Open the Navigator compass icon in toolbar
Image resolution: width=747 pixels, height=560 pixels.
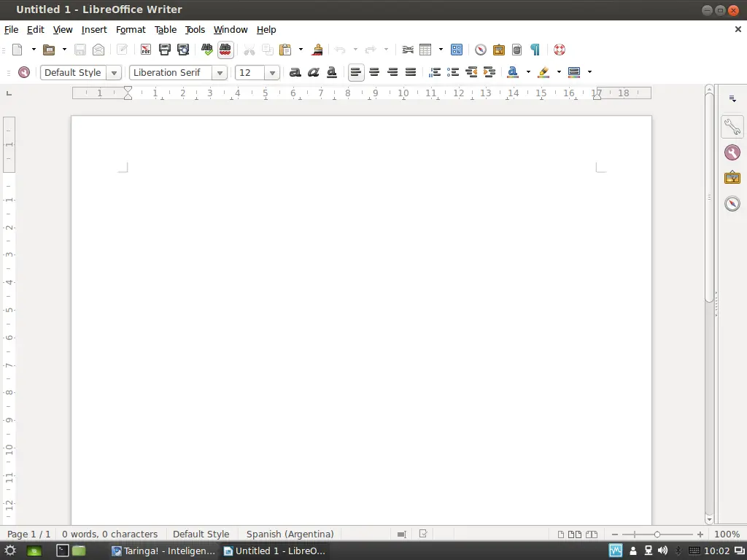pos(480,50)
